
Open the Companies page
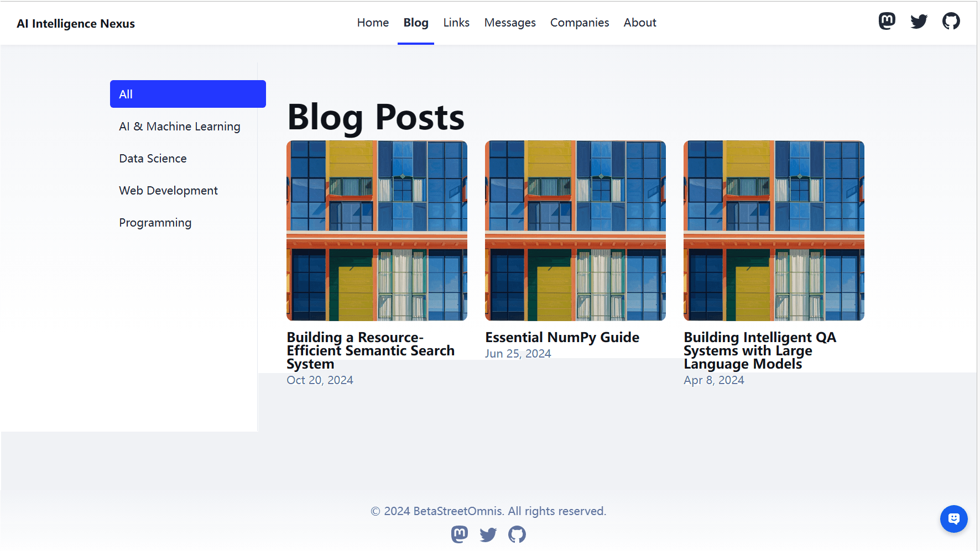click(580, 23)
